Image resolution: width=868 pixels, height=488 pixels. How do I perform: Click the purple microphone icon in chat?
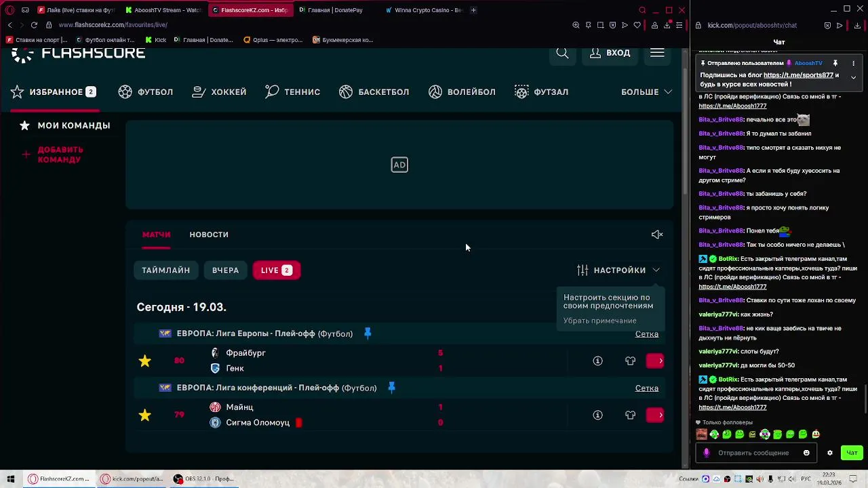click(x=706, y=453)
